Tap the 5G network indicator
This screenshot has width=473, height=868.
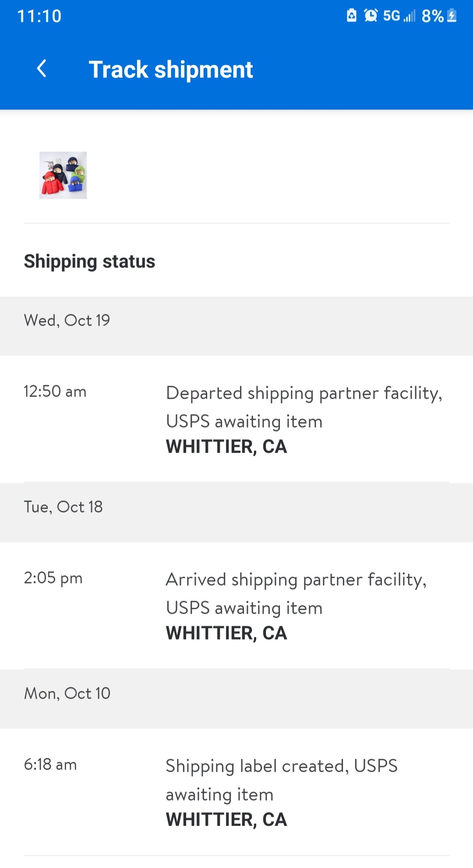pos(392,16)
